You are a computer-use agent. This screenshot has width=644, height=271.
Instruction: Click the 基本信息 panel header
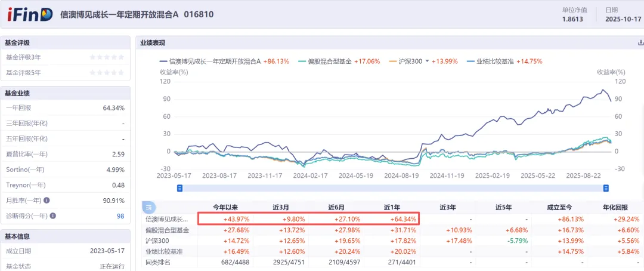[x=66, y=236]
